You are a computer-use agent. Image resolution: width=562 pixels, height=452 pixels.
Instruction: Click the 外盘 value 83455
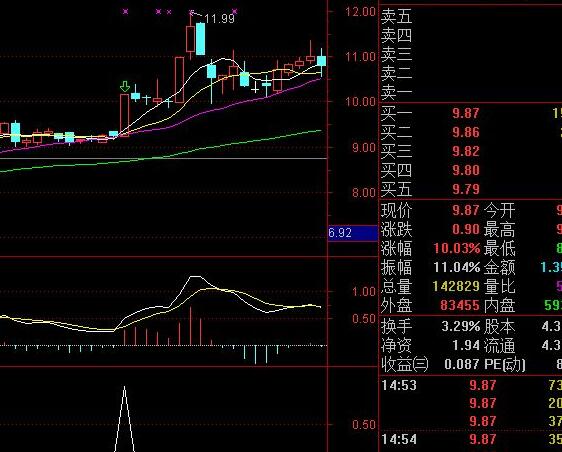(459, 305)
